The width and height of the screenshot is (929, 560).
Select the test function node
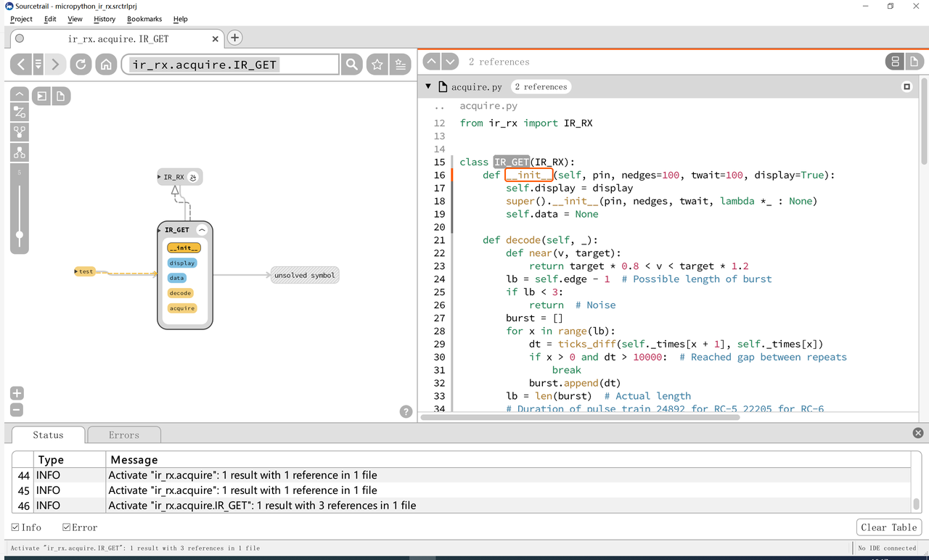tap(85, 271)
